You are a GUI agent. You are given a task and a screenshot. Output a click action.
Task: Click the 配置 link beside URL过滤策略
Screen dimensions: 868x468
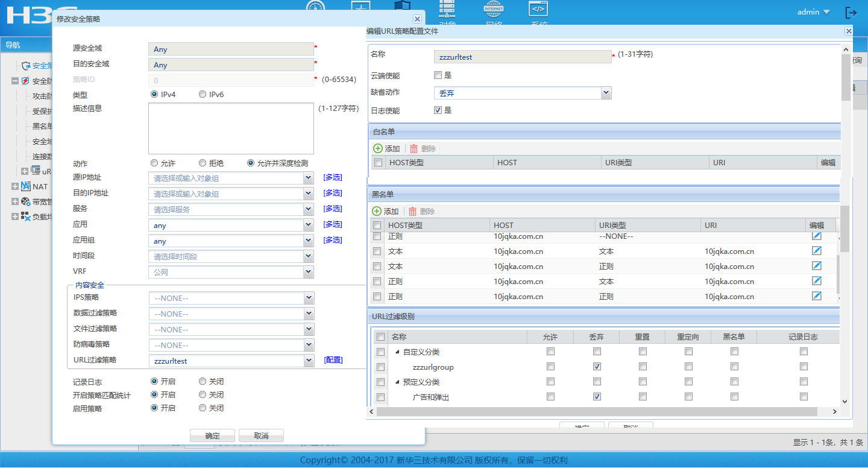point(333,360)
